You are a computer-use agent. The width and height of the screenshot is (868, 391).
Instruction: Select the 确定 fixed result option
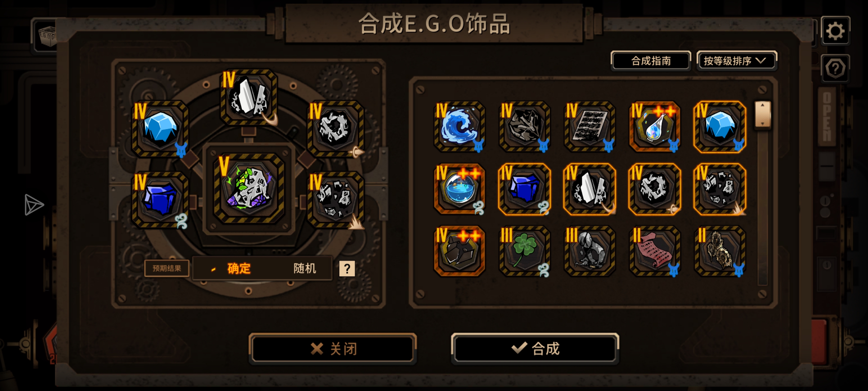point(239,268)
